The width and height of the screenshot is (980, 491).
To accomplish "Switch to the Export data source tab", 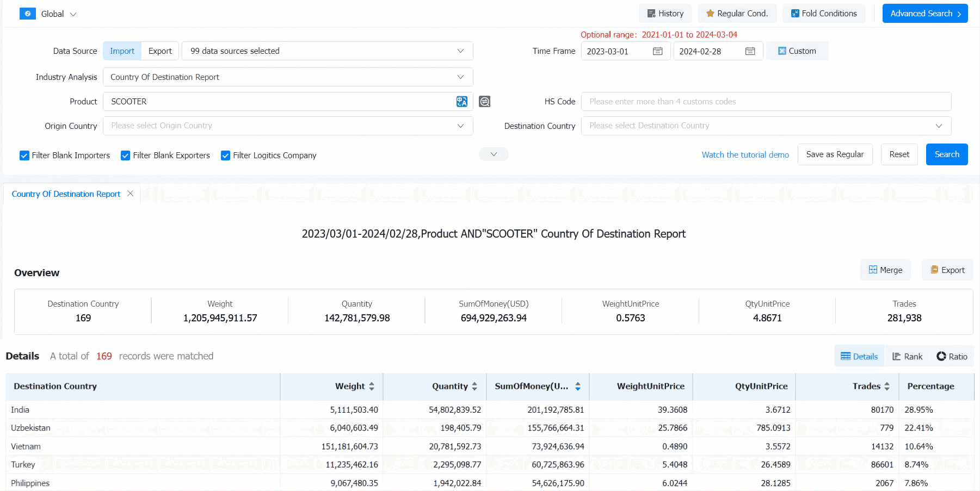I will [160, 51].
